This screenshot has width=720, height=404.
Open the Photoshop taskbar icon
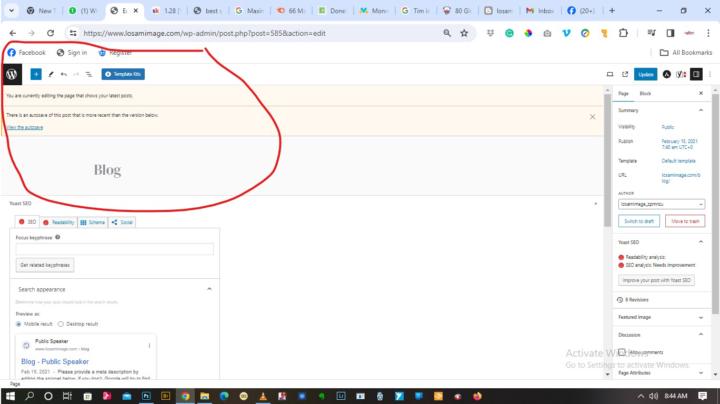coord(146,396)
